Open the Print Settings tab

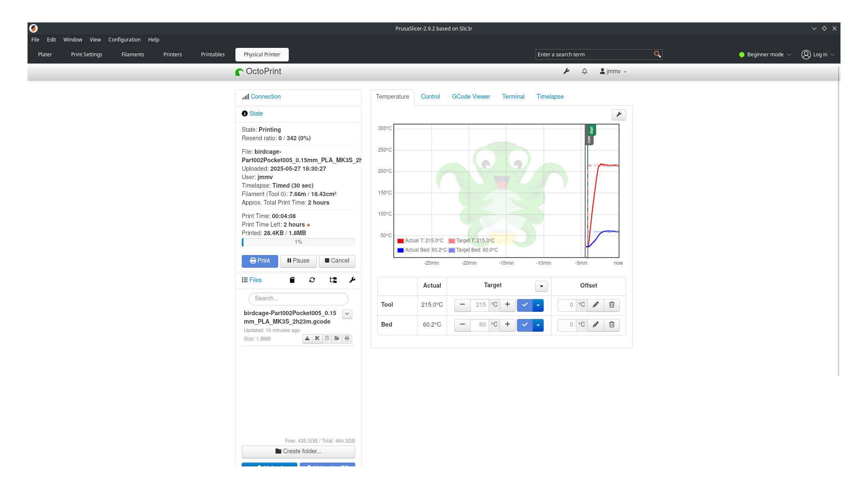87,55
